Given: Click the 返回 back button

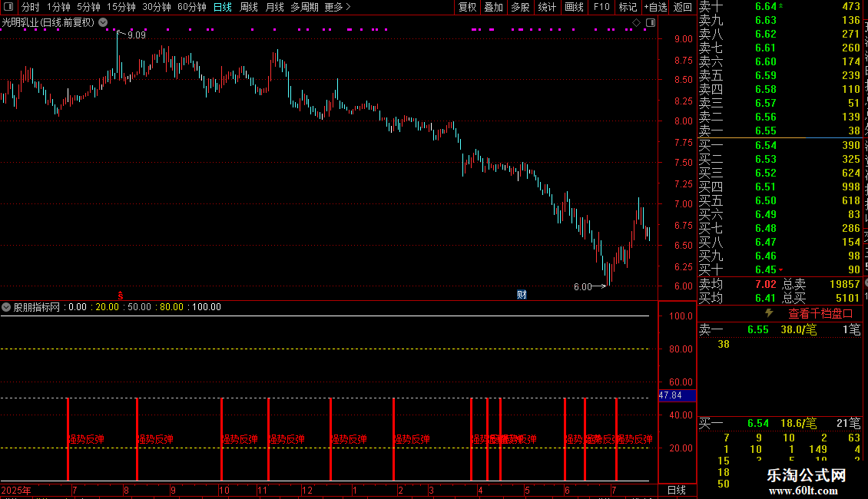Looking at the screenshot, I should point(683,7).
